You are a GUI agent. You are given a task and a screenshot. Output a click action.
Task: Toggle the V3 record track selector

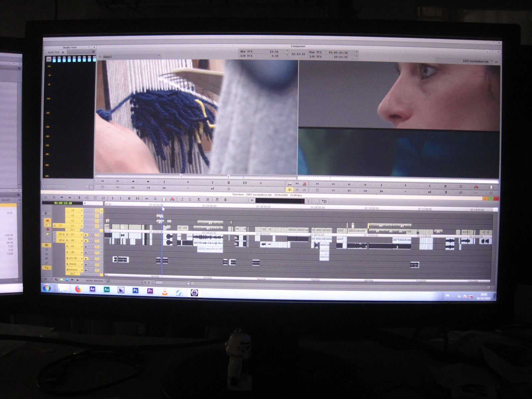point(72,215)
